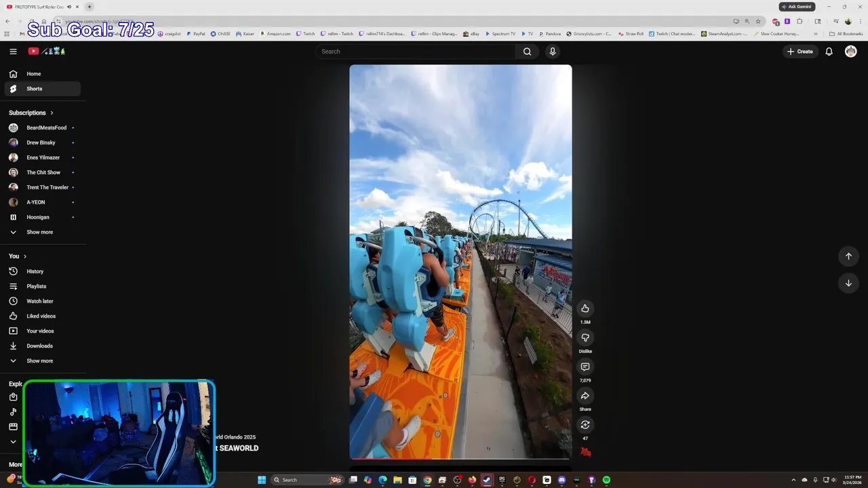Open the Windows Start menu
This screenshot has height=488, width=868.
pyautogui.click(x=262, y=480)
